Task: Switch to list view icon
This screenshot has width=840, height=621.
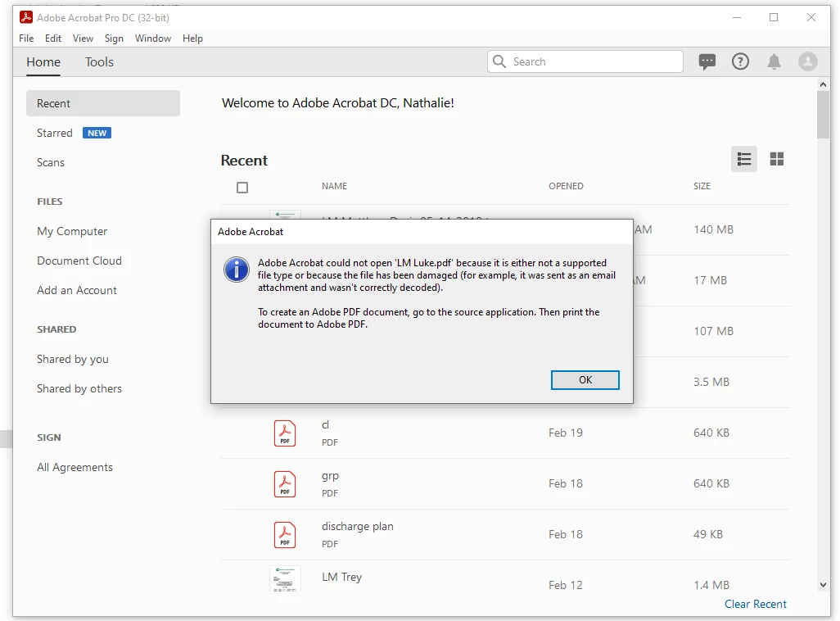Action: 744,159
